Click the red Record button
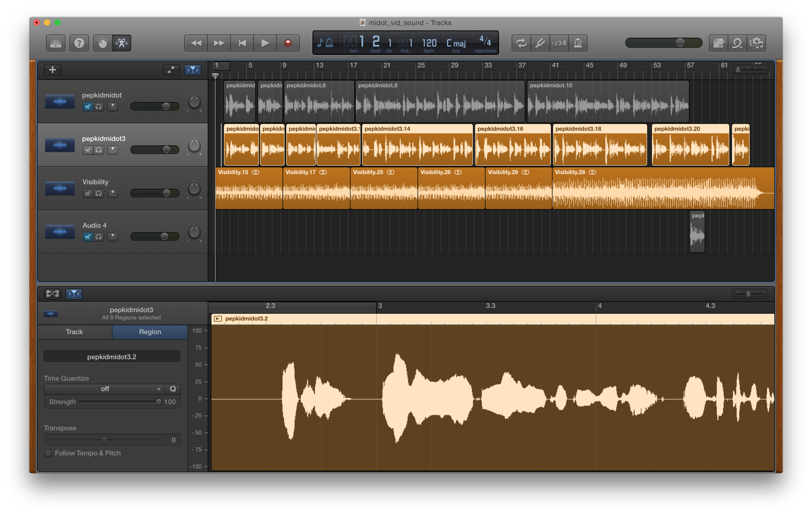Image resolution: width=812 pixels, height=515 pixels. tap(288, 43)
